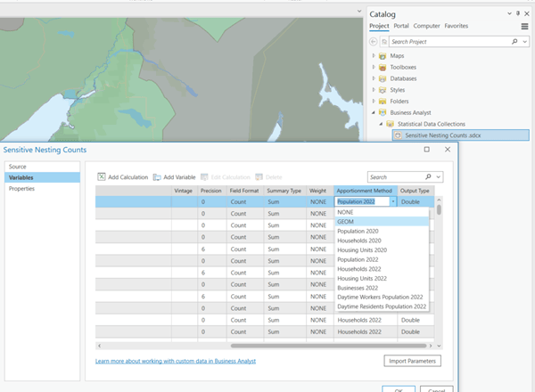Expand the Maps node in Catalog
This screenshot has width=535, height=392.
click(374, 55)
